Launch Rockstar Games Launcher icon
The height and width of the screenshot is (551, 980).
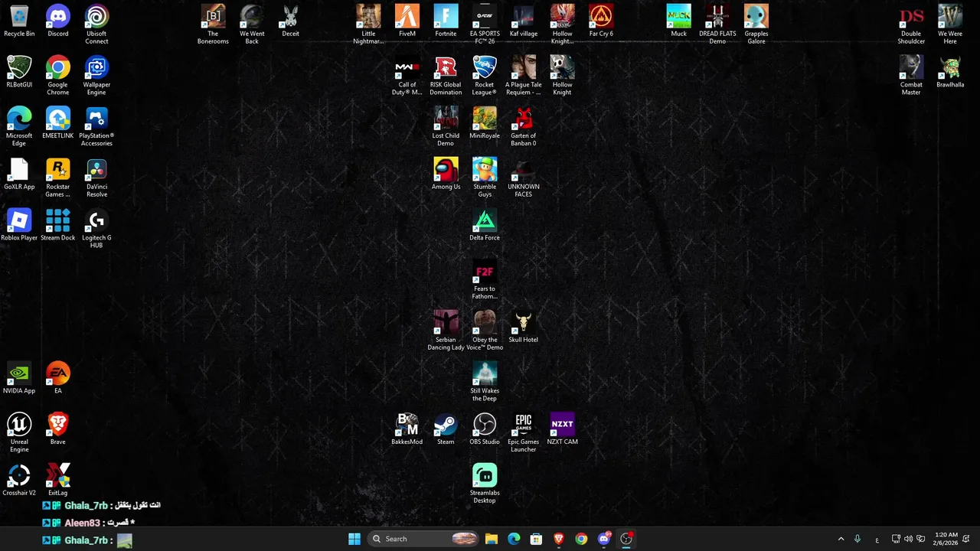click(57, 178)
